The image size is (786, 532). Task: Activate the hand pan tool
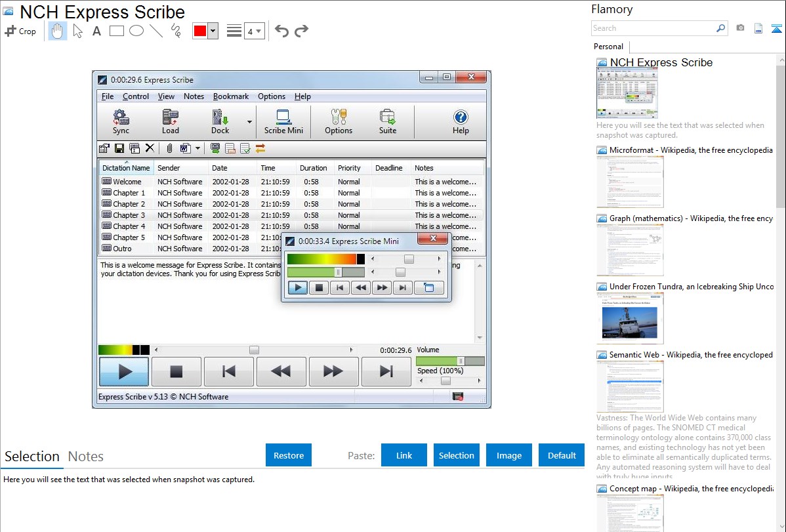pos(58,31)
